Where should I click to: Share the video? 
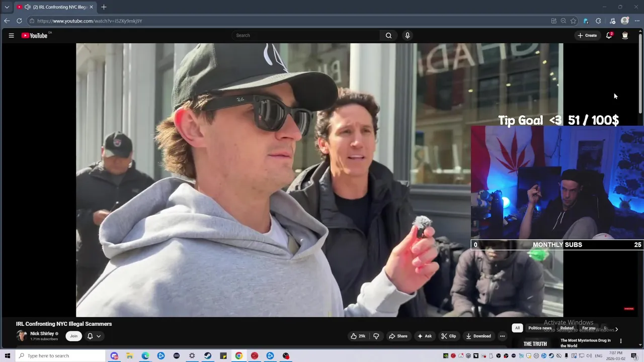pyautogui.click(x=398, y=336)
